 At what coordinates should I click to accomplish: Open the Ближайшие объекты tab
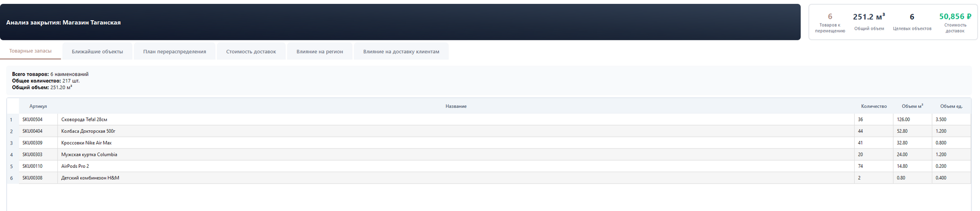tap(97, 51)
